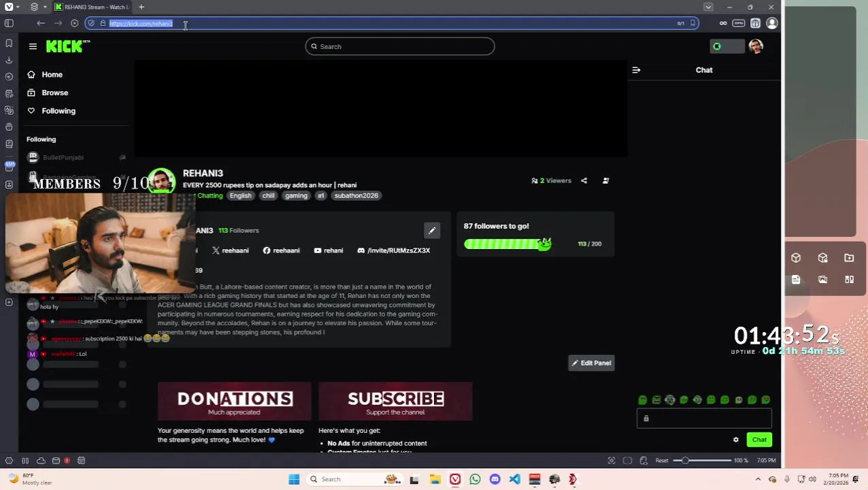This screenshot has width=868, height=490.
Task: Edit the channel about section
Action: [x=432, y=231]
